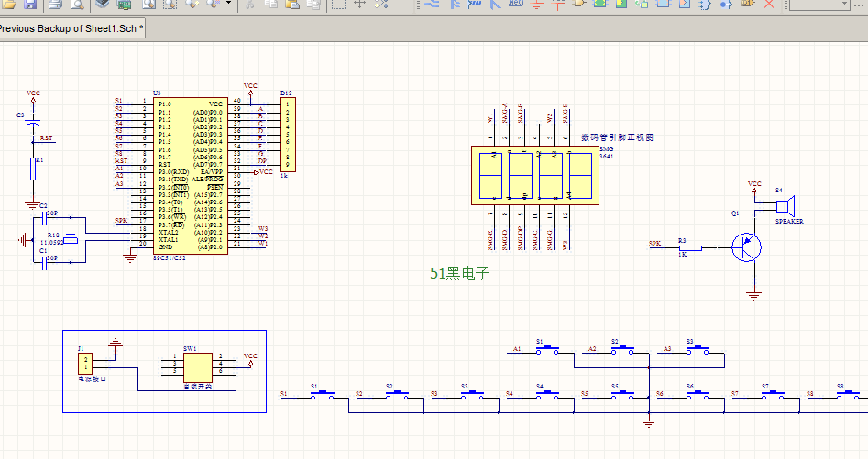The width and height of the screenshot is (868, 459).
Task: Open print preview from the toolbar
Action: pos(78,5)
